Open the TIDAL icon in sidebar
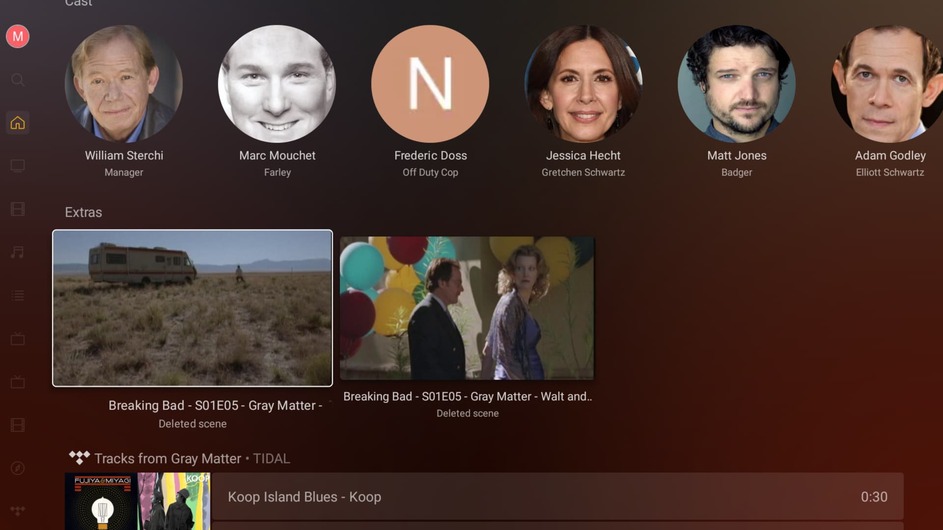 18,511
